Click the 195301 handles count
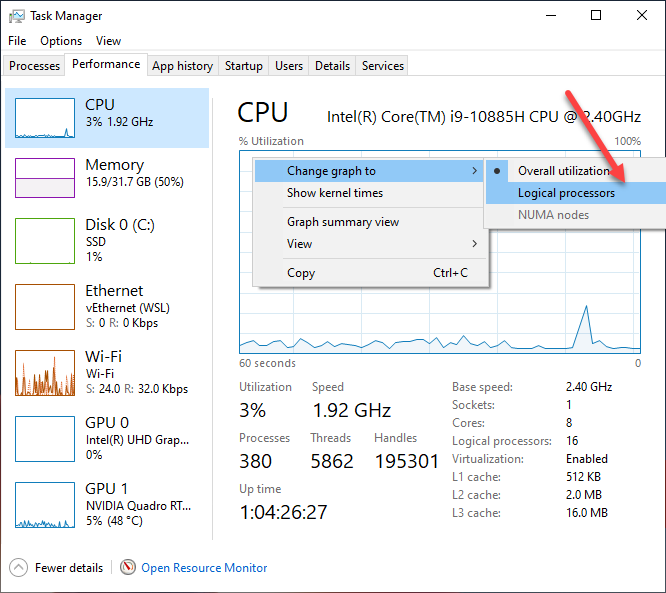 [x=406, y=461]
